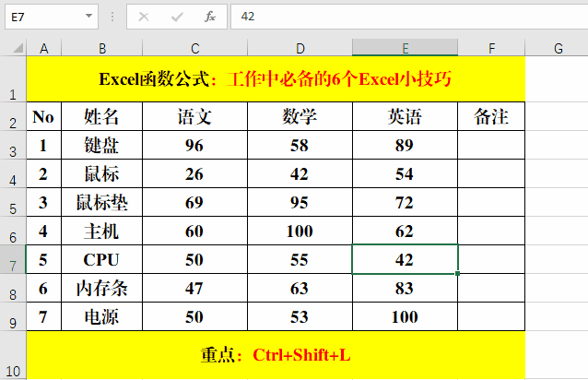The height and width of the screenshot is (380, 588).
Task: Click the 英语 score 89 for 键盘
Action: tap(405, 145)
